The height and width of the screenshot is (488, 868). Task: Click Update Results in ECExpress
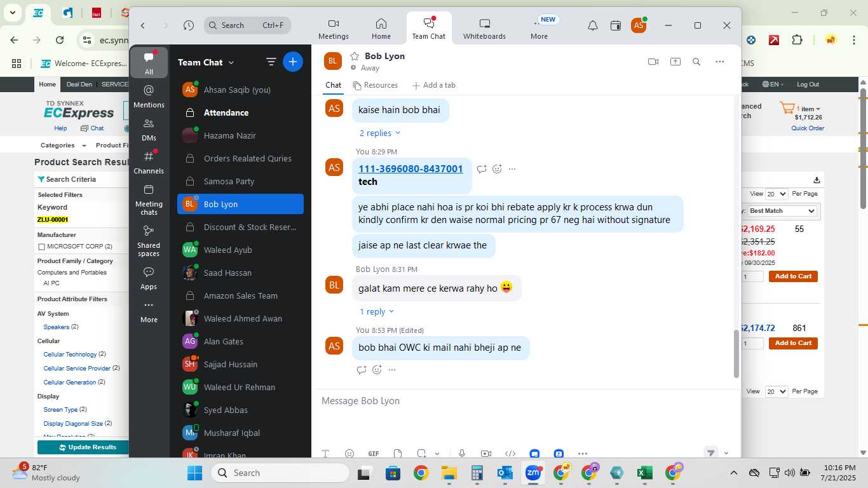pos(83,447)
